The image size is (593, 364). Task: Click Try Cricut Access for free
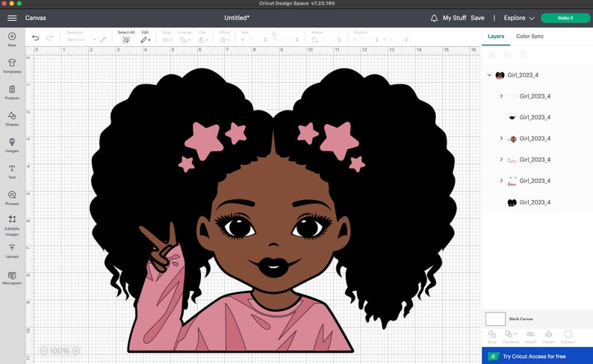[x=537, y=356]
